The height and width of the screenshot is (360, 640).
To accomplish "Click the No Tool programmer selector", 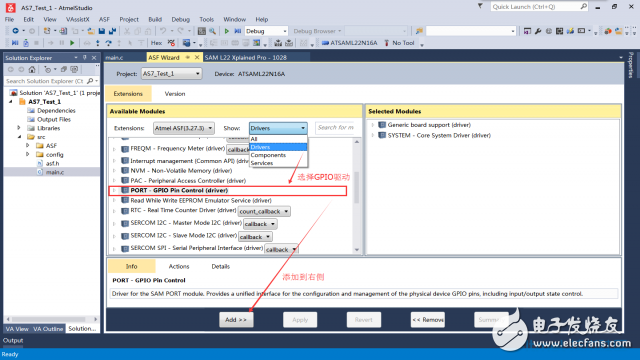I will click(399, 43).
